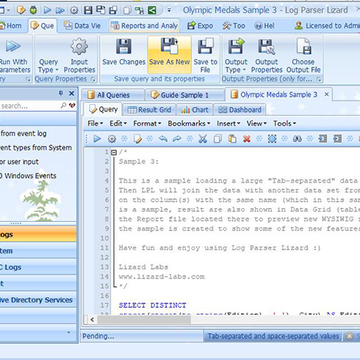This screenshot has height=360, width=360.
Task: Open the Result Grid tab
Action: click(150, 110)
